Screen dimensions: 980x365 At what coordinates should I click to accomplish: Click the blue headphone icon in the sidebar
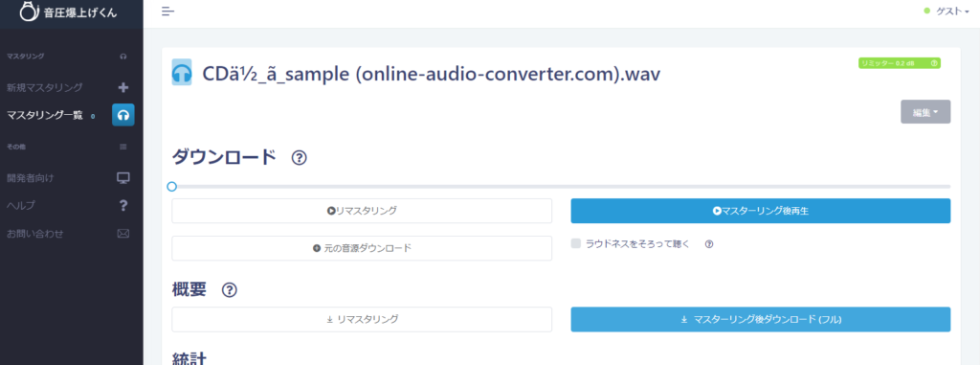point(123,115)
